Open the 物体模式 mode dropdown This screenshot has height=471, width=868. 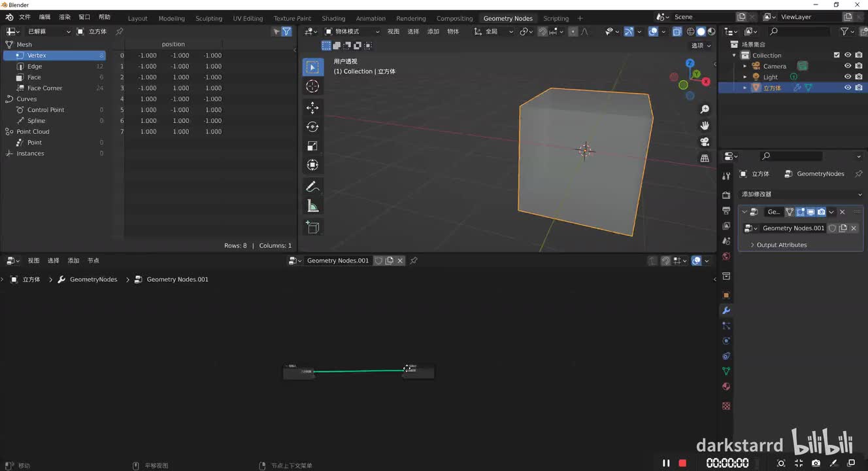tap(352, 31)
